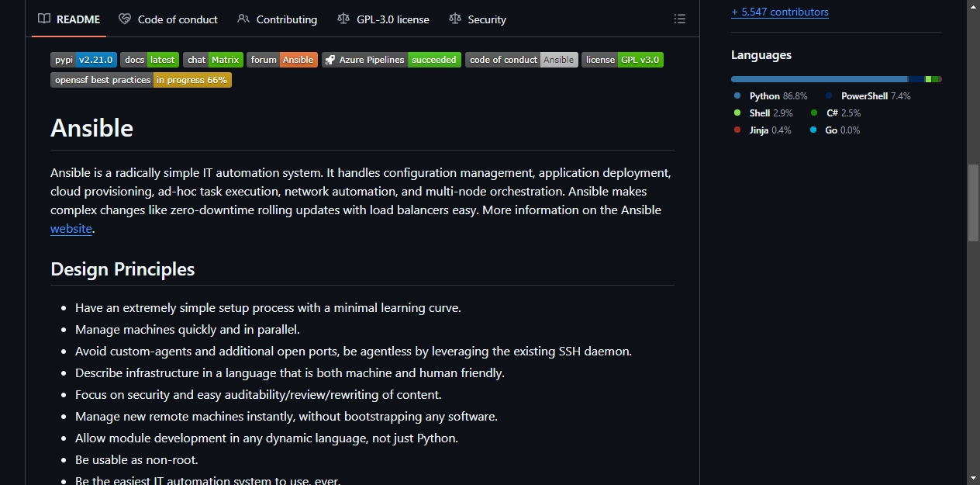Click the scrollbar down arrow
The width and height of the screenshot is (980, 485).
[x=973, y=478]
